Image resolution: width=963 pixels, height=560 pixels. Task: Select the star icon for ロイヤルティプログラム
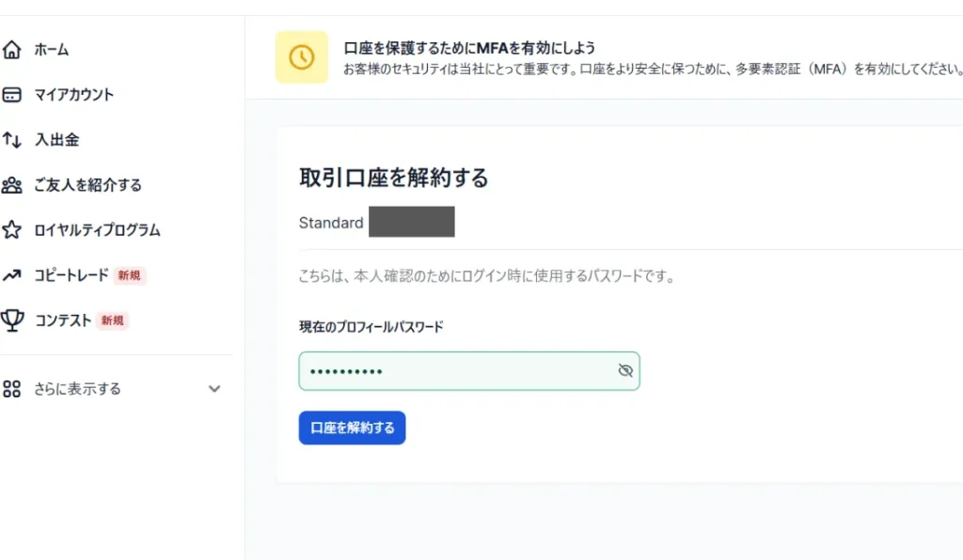13,230
